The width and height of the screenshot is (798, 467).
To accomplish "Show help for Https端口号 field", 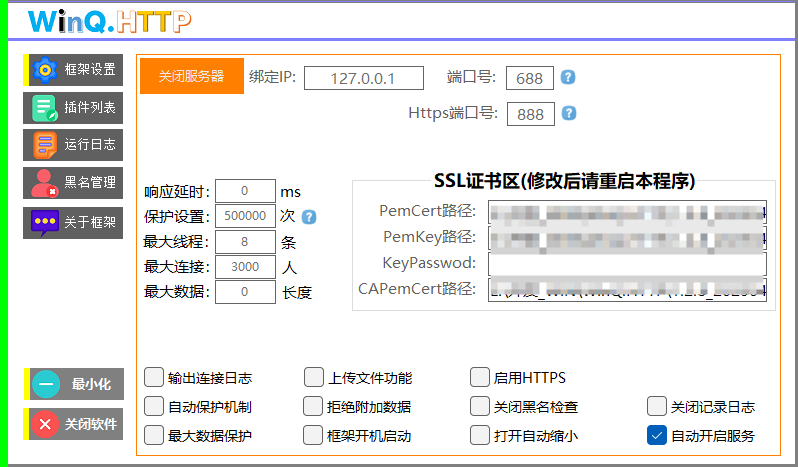I will [x=569, y=113].
